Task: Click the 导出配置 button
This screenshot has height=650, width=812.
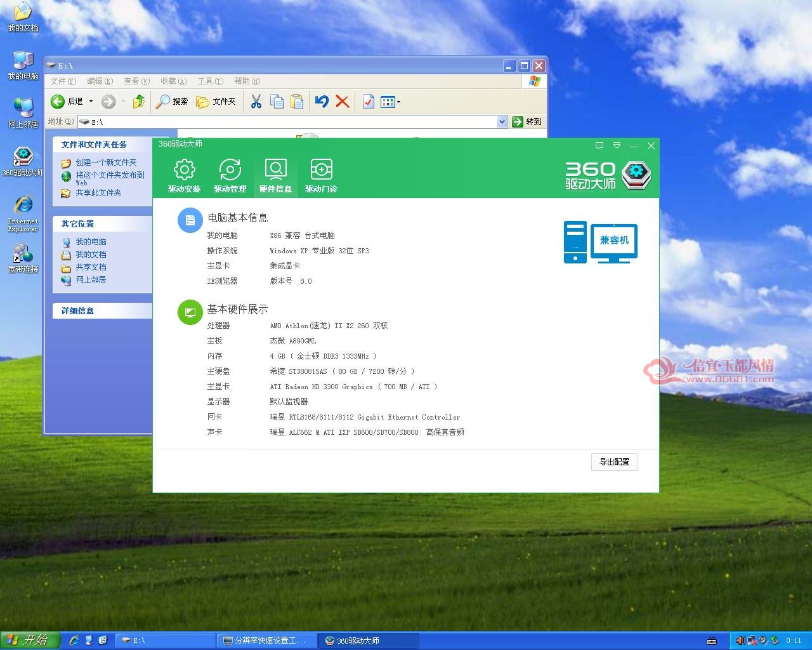Action: tap(614, 462)
